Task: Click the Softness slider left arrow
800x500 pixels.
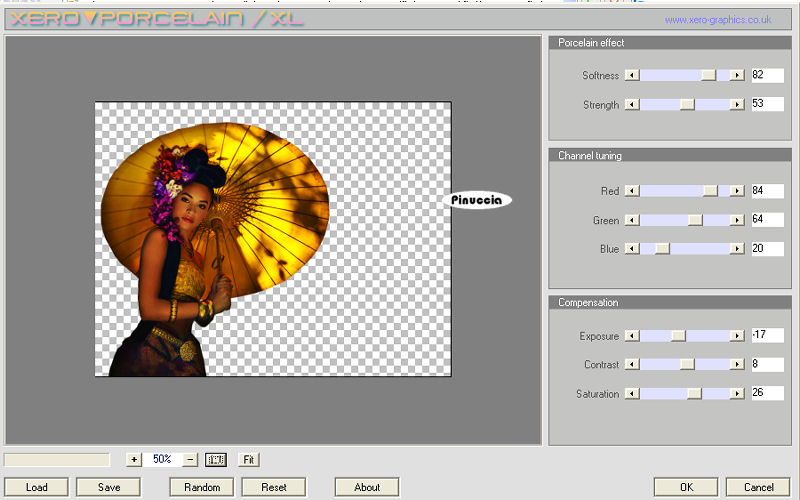Action: (631, 75)
